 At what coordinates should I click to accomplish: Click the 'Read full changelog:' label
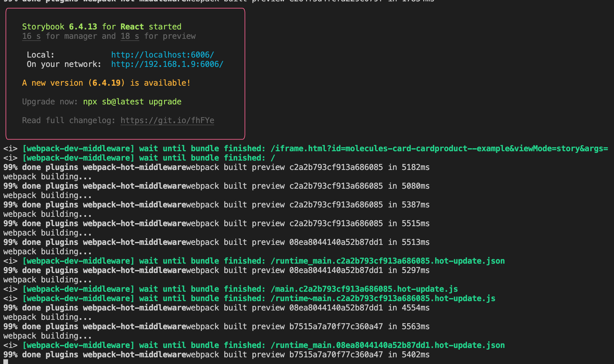click(x=69, y=120)
